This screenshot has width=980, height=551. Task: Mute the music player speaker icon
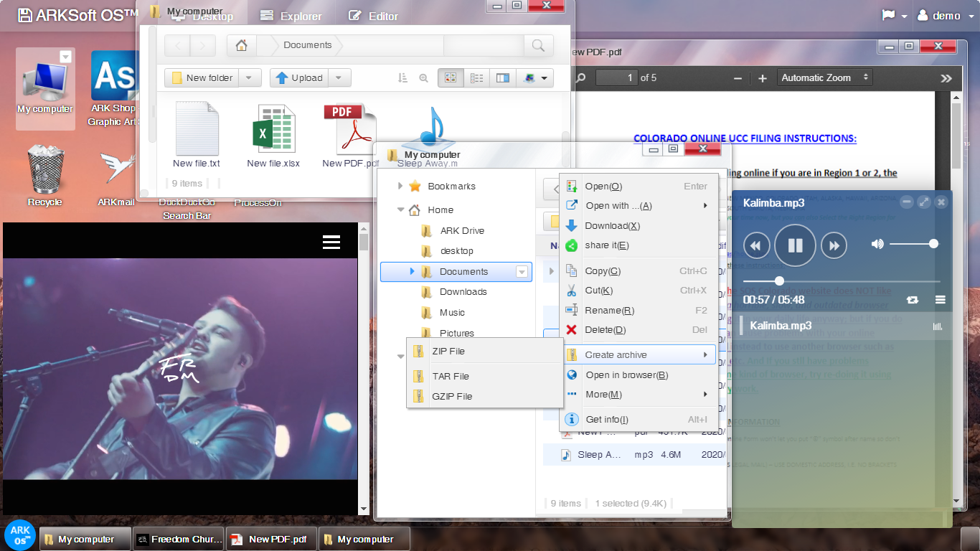point(877,244)
